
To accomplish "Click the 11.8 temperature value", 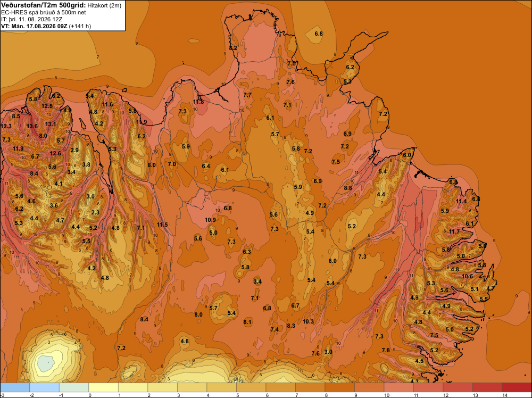I will pos(198,102).
